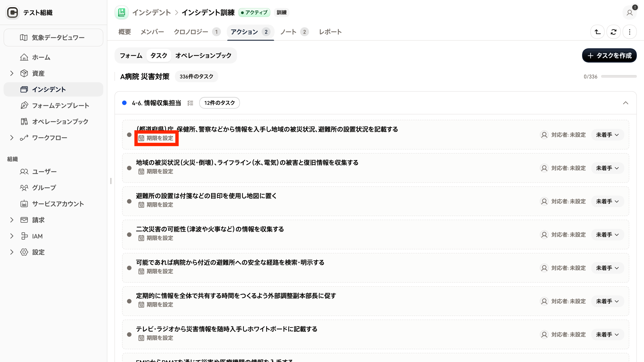Click the インシデント sidebar icon

point(24,89)
